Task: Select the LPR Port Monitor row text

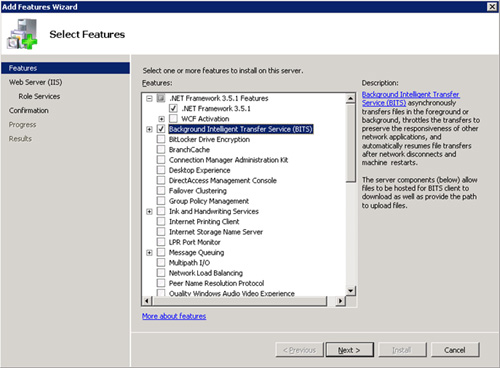Action: coord(194,242)
